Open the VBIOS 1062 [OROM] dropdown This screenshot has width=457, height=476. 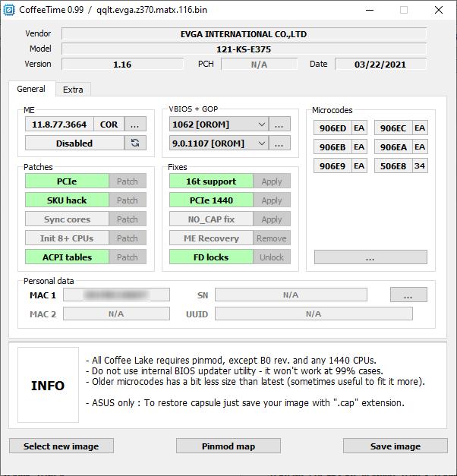pyautogui.click(x=219, y=125)
